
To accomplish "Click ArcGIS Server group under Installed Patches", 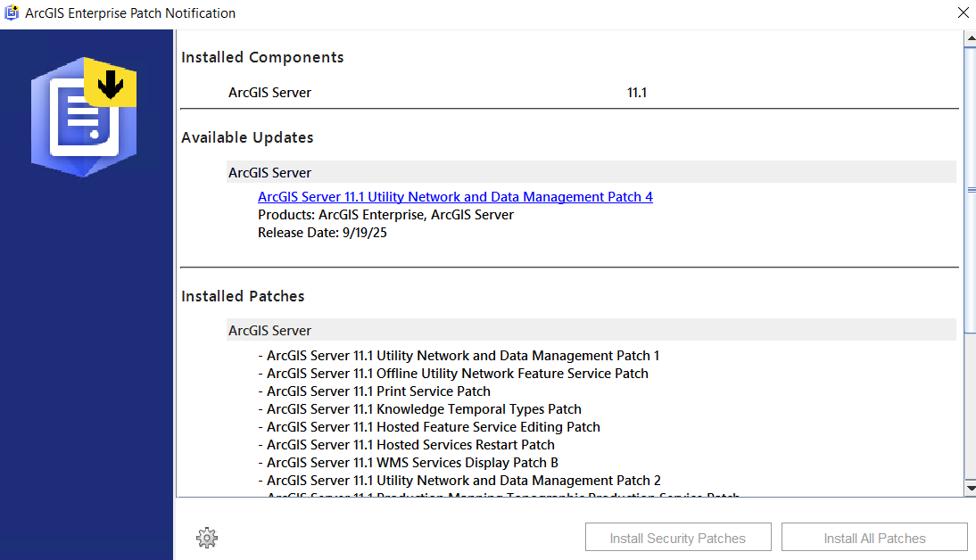I will (x=591, y=331).
